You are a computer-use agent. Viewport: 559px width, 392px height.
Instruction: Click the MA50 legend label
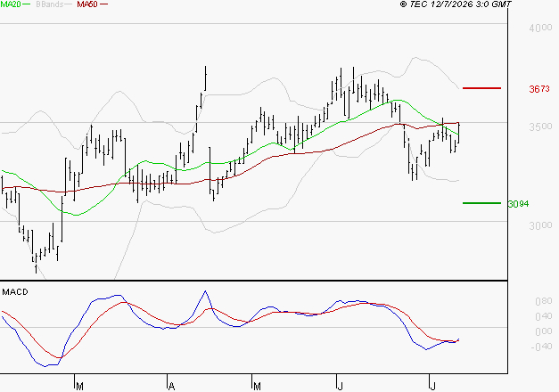click(87, 4)
